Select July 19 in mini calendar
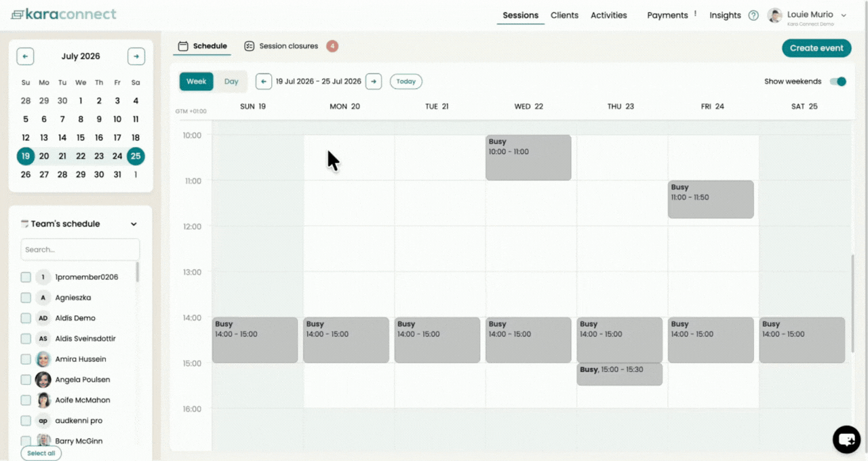The width and height of the screenshot is (868, 461). click(x=26, y=156)
